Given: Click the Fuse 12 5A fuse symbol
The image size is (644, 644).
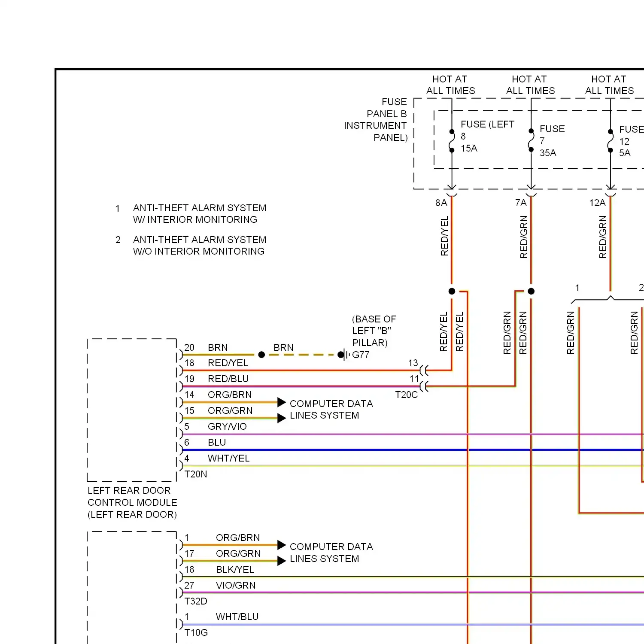Looking at the screenshot, I should 611,141.
